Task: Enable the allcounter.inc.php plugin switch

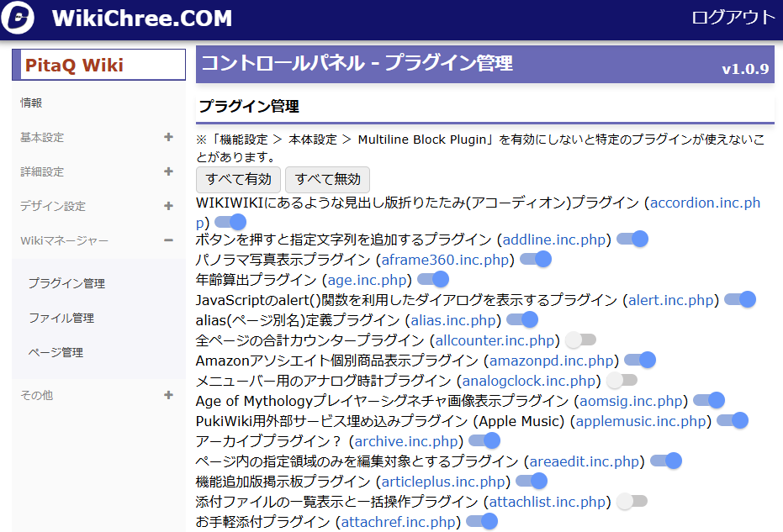Action: (581, 340)
